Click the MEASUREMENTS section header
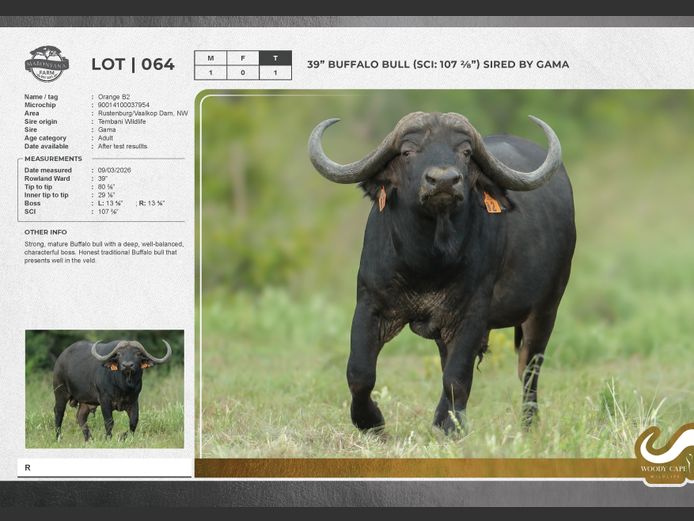694x521 pixels. tap(53, 159)
